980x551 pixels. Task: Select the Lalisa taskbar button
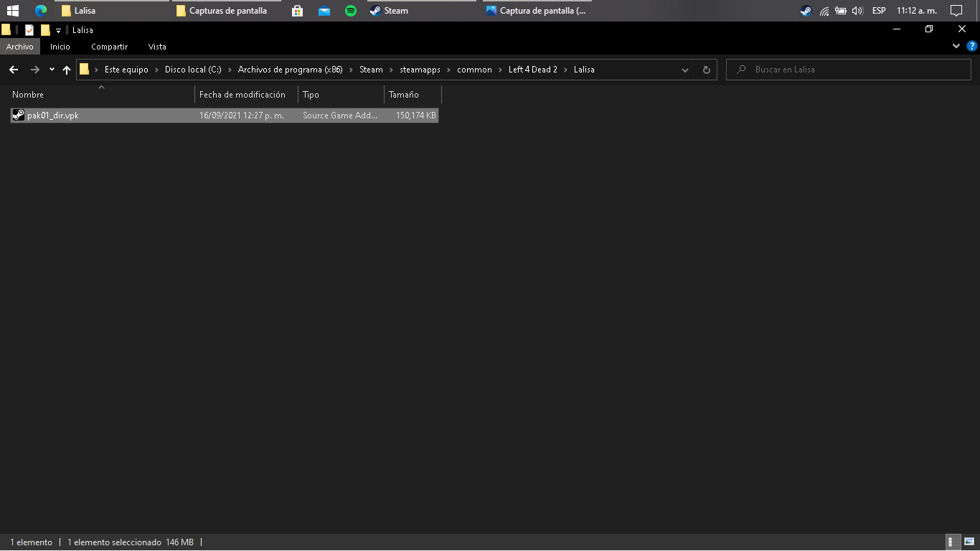click(x=110, y=11)
